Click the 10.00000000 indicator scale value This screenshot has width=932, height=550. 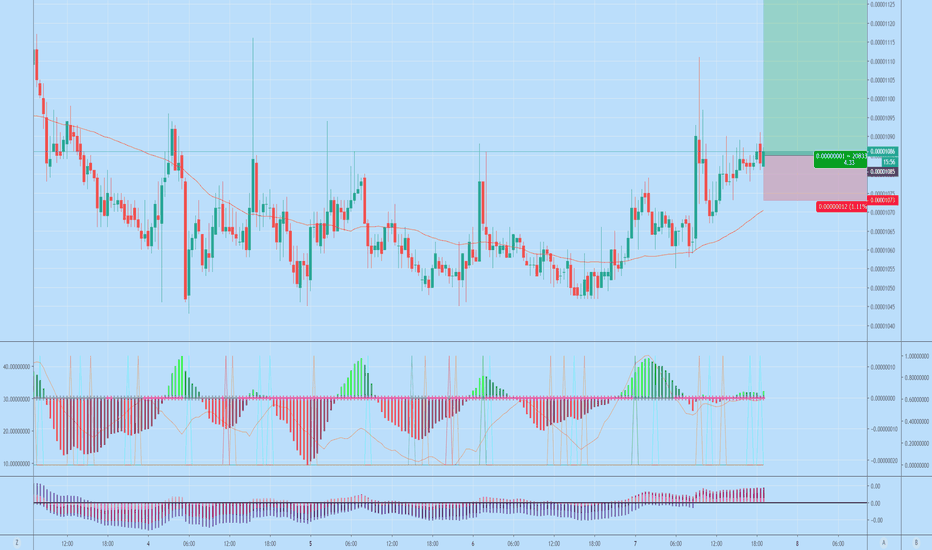[16, 464]
